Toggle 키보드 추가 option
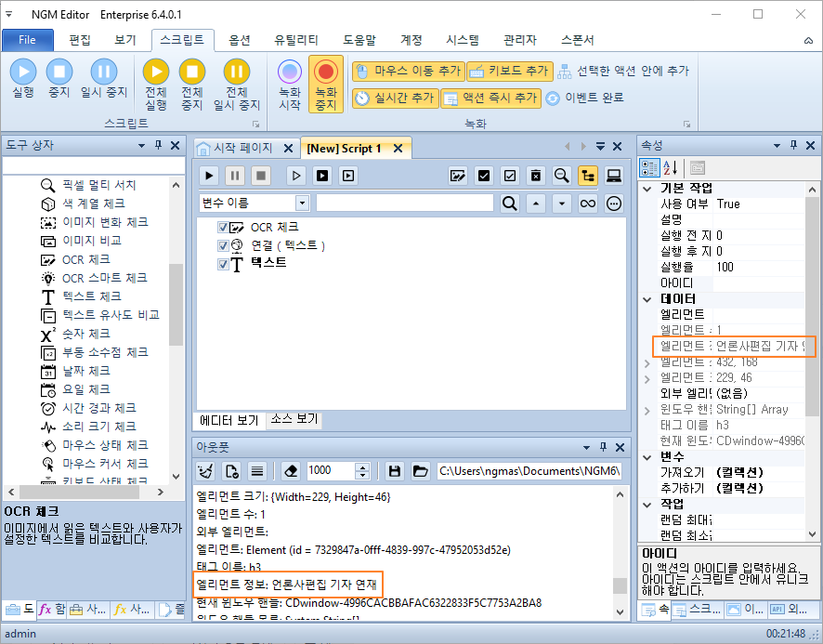This screenshot has width=823, height=644. pyautogui.click(x=510, y=71)
